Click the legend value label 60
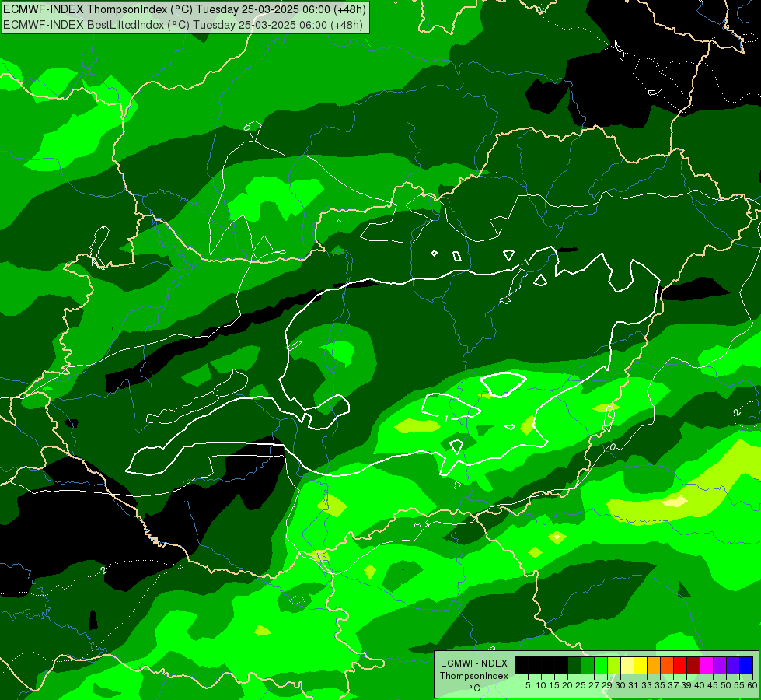The width and height of the screenshot is (761, 700). (752, 685)
